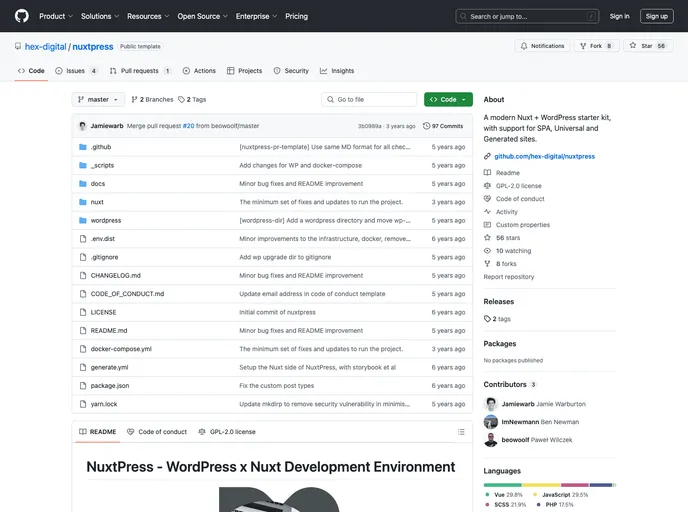
Task: Click the fork icon on the Fork button
Action: point(583,46)
